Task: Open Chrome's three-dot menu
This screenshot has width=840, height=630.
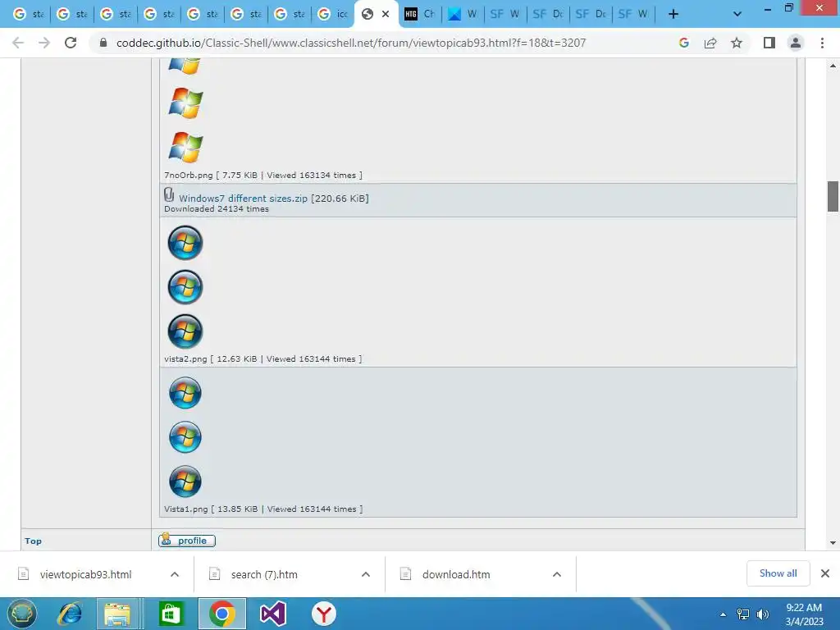Action: click(822, 43)
